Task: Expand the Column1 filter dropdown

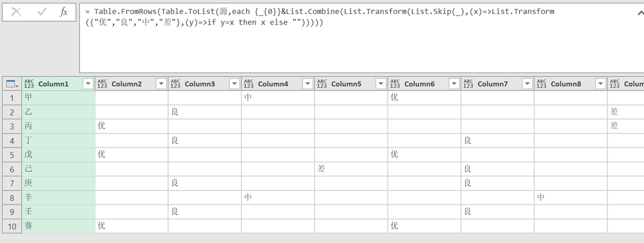Action: [x=88, y=84]
